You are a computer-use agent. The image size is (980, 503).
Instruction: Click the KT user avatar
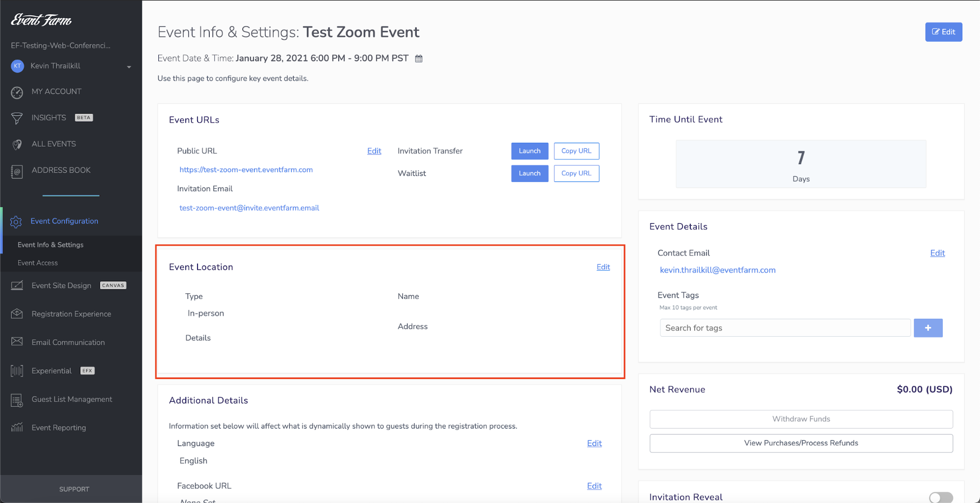tap(18, 66)
